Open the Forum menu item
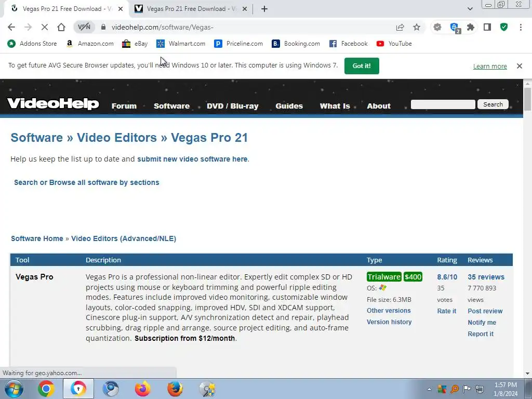 point(124,106)
